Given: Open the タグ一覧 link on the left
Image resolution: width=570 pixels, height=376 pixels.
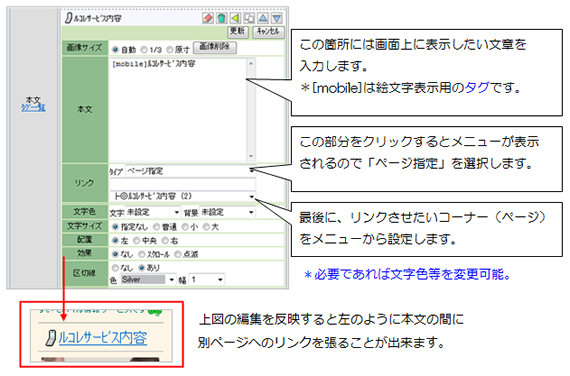Looking at the screenshot, I should (x=33, y=108).
